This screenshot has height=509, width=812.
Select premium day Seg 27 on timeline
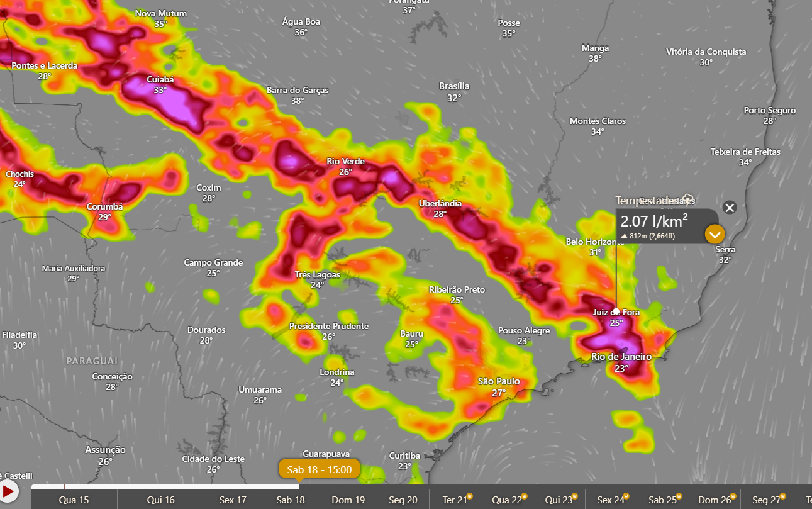[767, 500]
